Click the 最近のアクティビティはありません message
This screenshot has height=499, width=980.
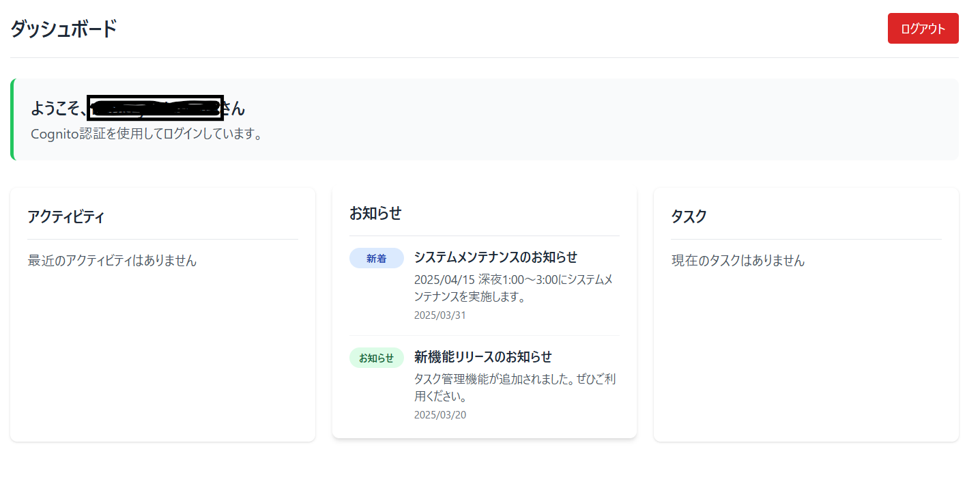pos(112,261)
